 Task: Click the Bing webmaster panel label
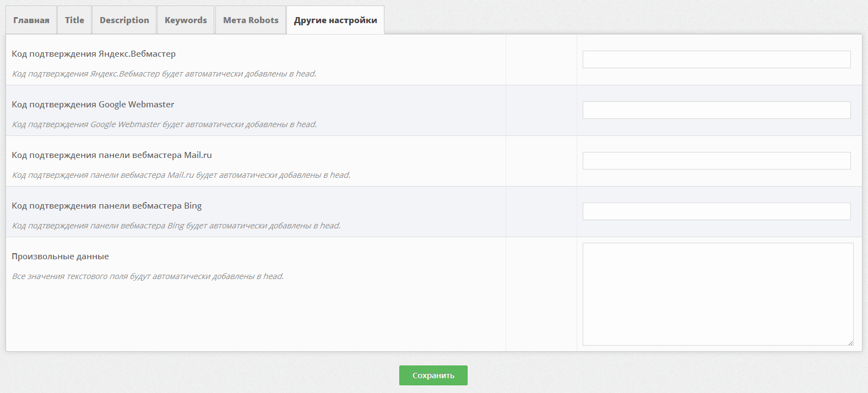click(106, 206)
